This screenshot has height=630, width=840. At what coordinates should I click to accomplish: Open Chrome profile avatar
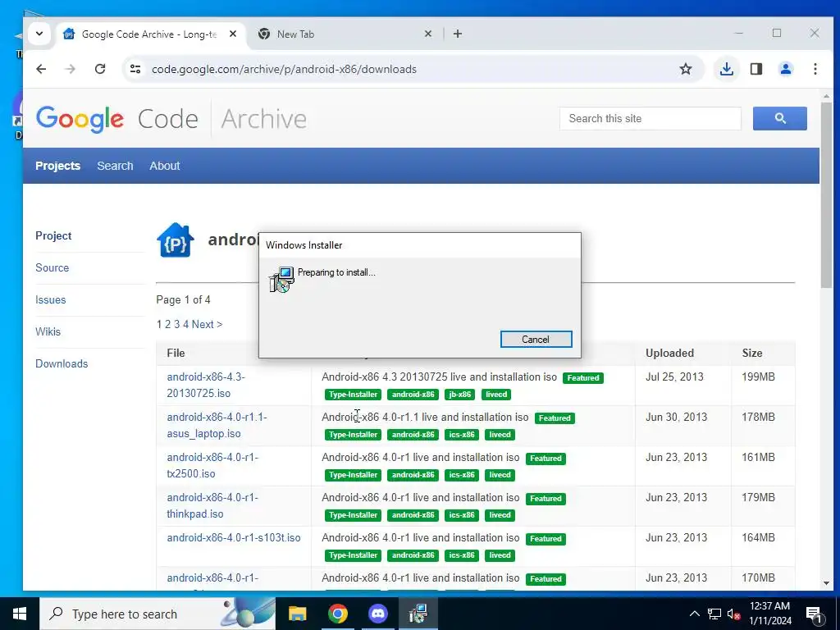pos(785,69)
